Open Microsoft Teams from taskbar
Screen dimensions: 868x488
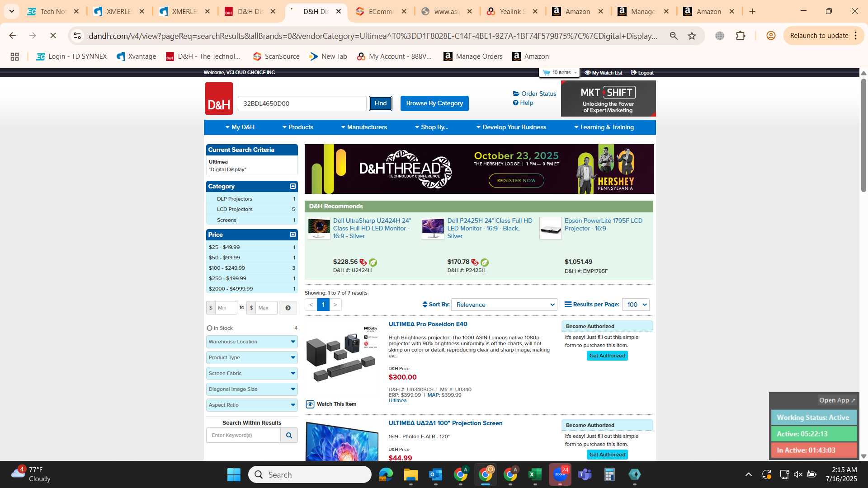tap(585, 474)
